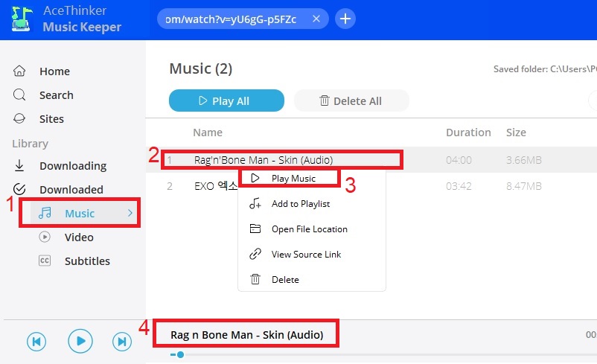The height and width of the screenshot is (364, 597).
Task: Click the Video play circle icon
Action: pos(45,237)
